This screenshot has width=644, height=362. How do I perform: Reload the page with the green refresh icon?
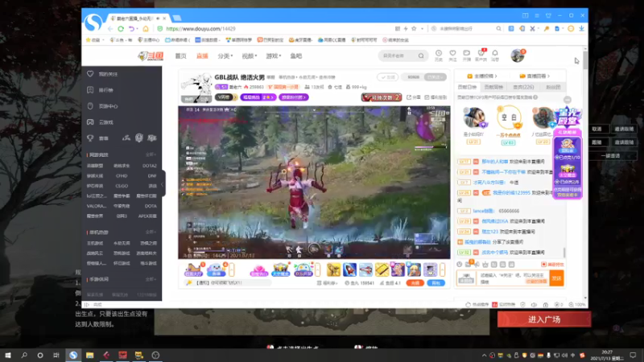point(121,29)
